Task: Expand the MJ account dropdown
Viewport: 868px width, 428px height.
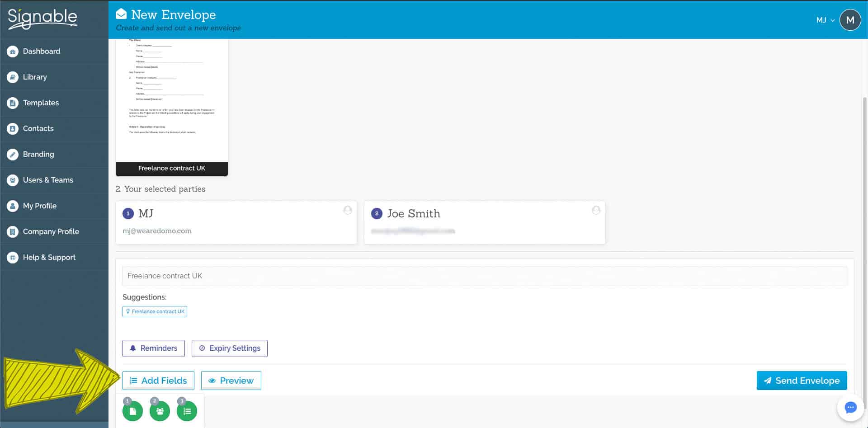Action: [x=825, y=20]
